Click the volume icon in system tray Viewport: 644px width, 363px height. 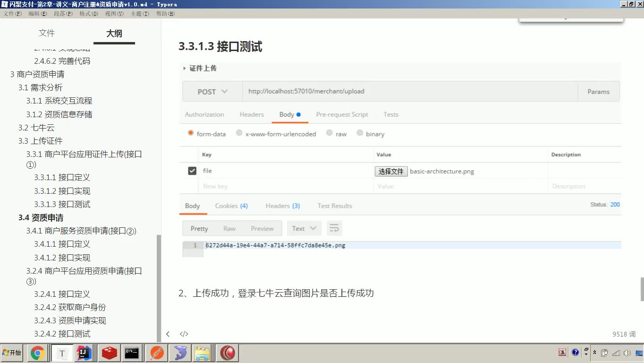[627, 353]
